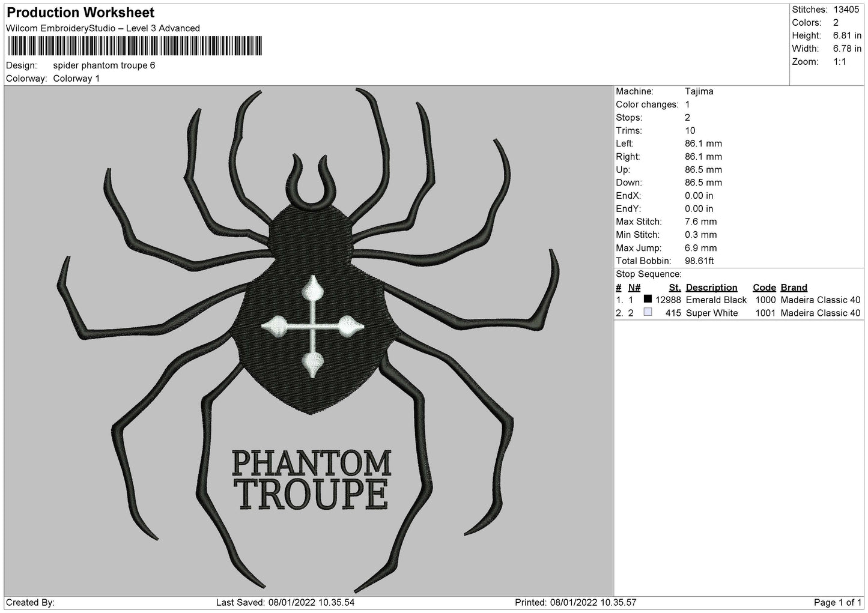The width and height of the screenshot is (868, 613).
Task: Click the 'Page 1 of 1' footer text
Action: coord(837,603)
